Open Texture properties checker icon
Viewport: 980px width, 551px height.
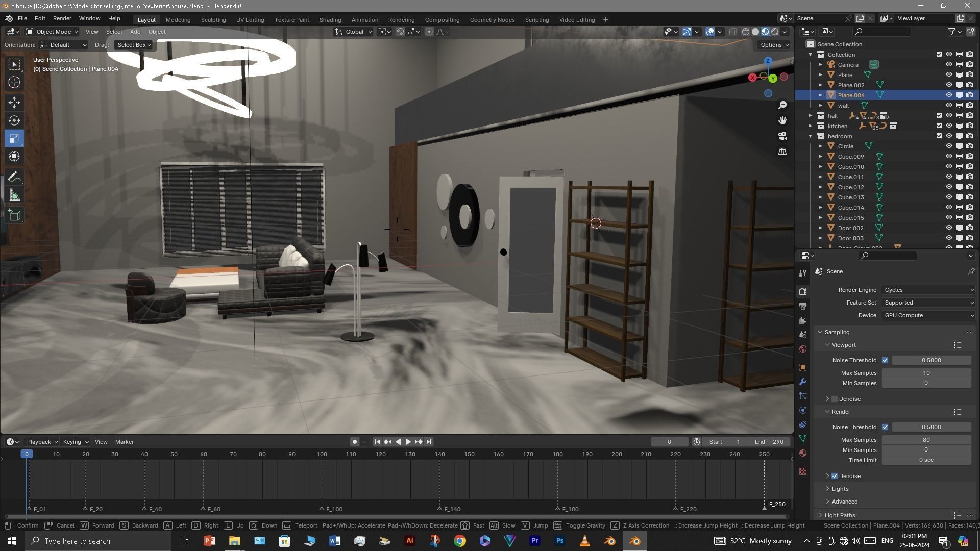803,471
